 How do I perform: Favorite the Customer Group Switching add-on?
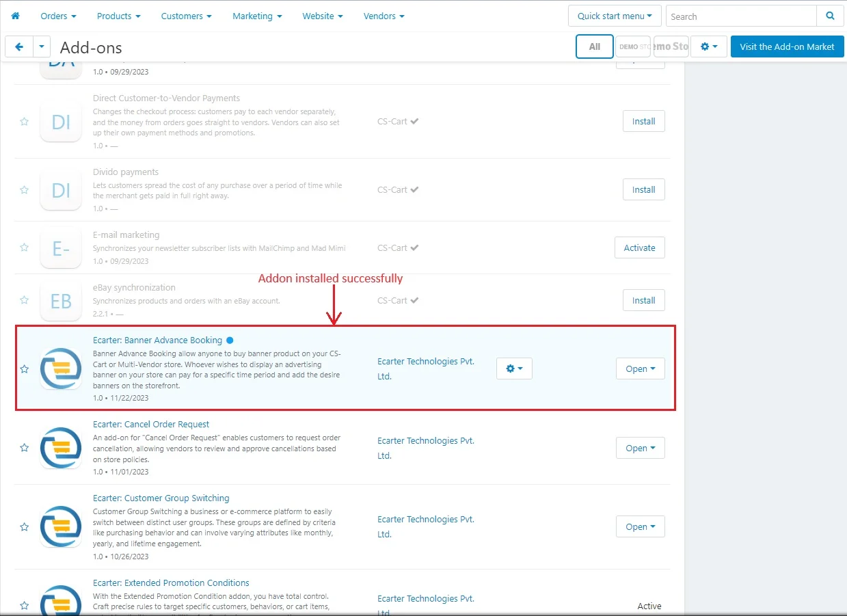point(25,527)
